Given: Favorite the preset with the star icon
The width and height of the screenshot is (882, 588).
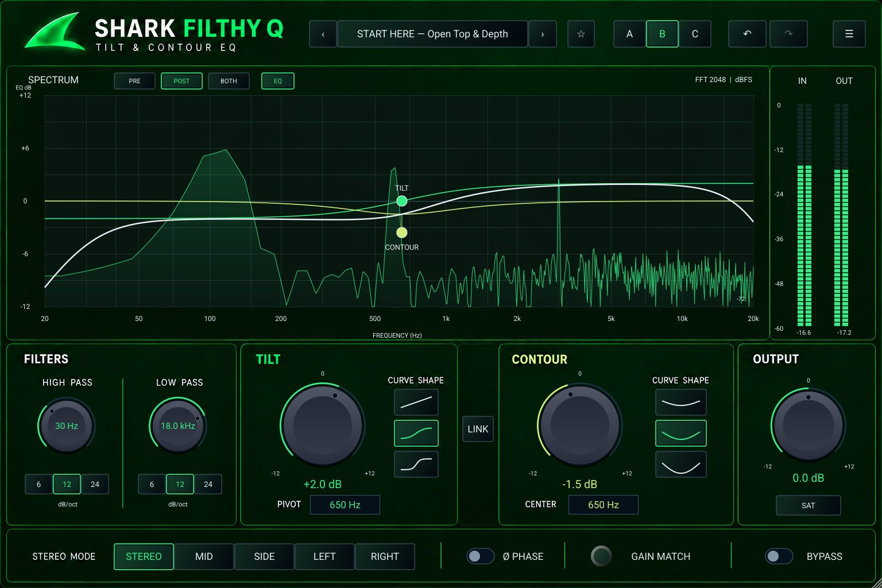Looking at the screenshot, I should coord(581,34).
